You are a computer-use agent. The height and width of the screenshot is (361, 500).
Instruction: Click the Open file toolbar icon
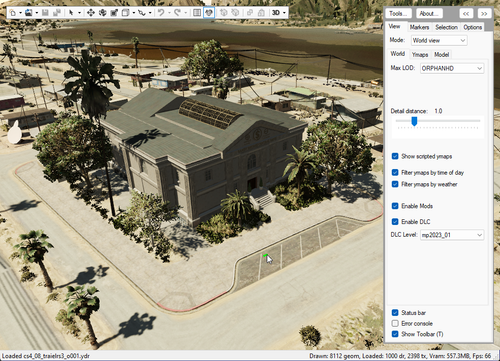click(29, 13)
